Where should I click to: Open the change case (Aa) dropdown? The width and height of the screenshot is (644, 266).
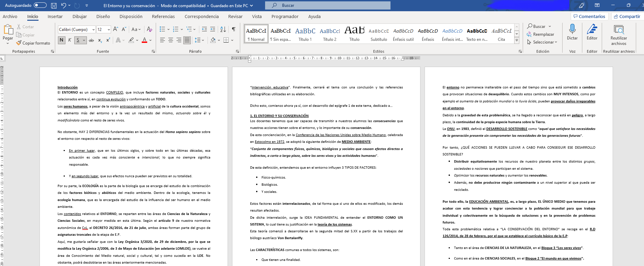[x=136, y=29]
